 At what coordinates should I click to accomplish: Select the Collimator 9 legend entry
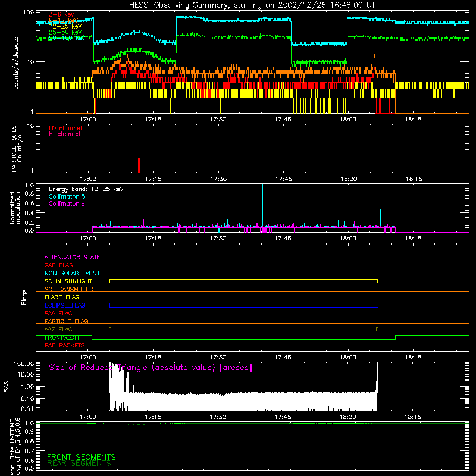(67, 203)
